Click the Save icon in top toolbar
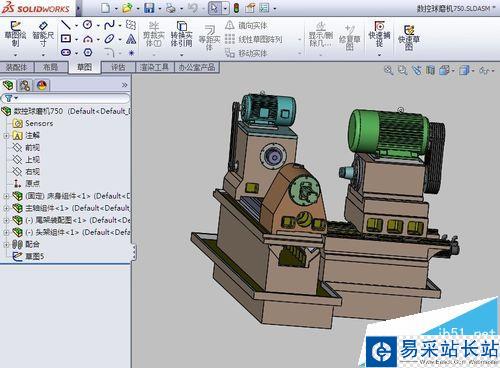The image size is (500, 368). coord(149,8)
